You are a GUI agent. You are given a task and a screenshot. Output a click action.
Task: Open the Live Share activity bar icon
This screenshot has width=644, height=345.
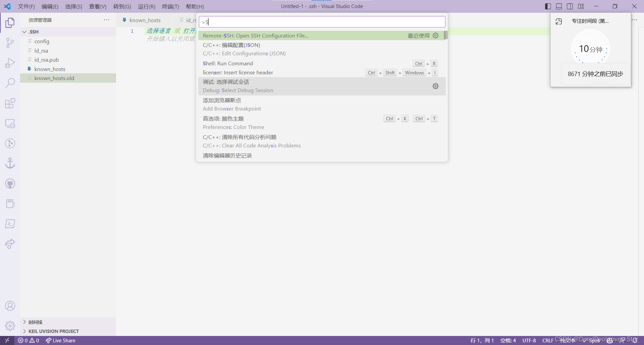click(10, 244)
